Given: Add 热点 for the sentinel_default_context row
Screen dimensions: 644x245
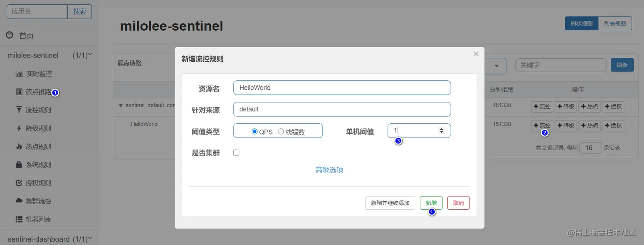Looking at the screenshot, I should click(x=589, y=106).
